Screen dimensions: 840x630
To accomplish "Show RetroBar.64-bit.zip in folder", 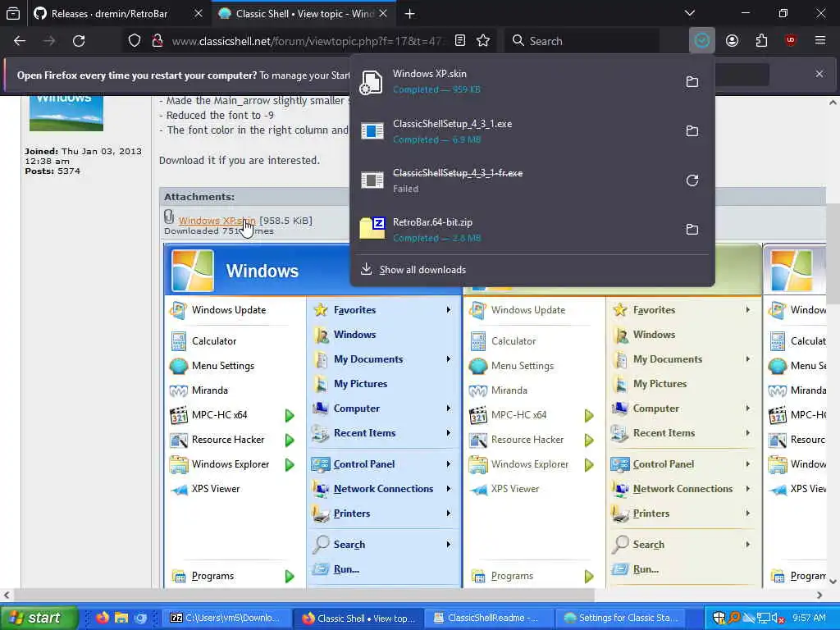I will coord(692,230).
